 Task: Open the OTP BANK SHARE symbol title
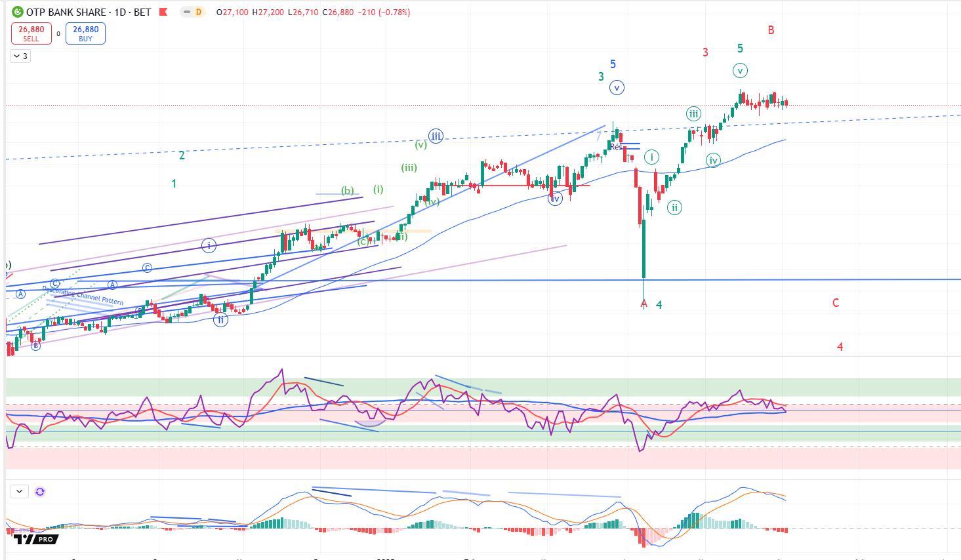point(89,12)
